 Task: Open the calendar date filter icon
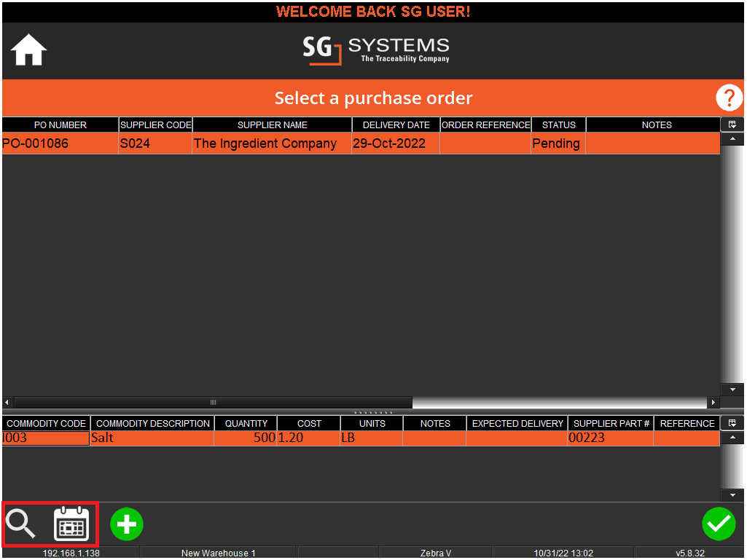(x=71, y=524)
